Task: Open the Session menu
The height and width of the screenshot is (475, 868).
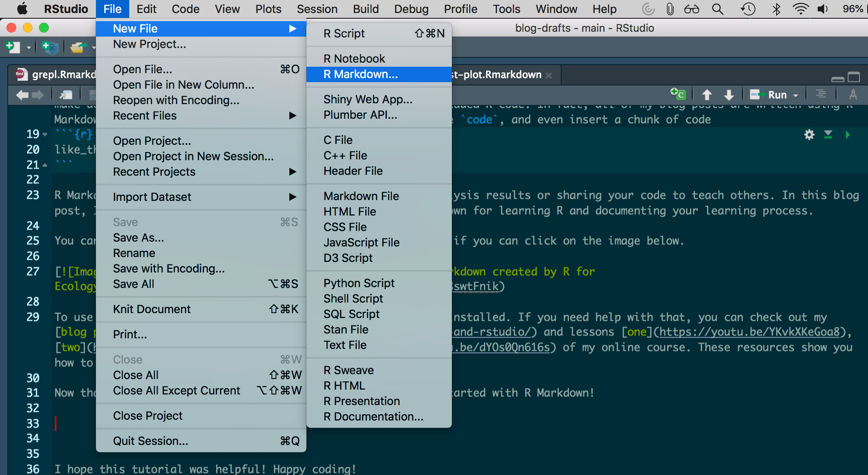Action: (317, 9)
